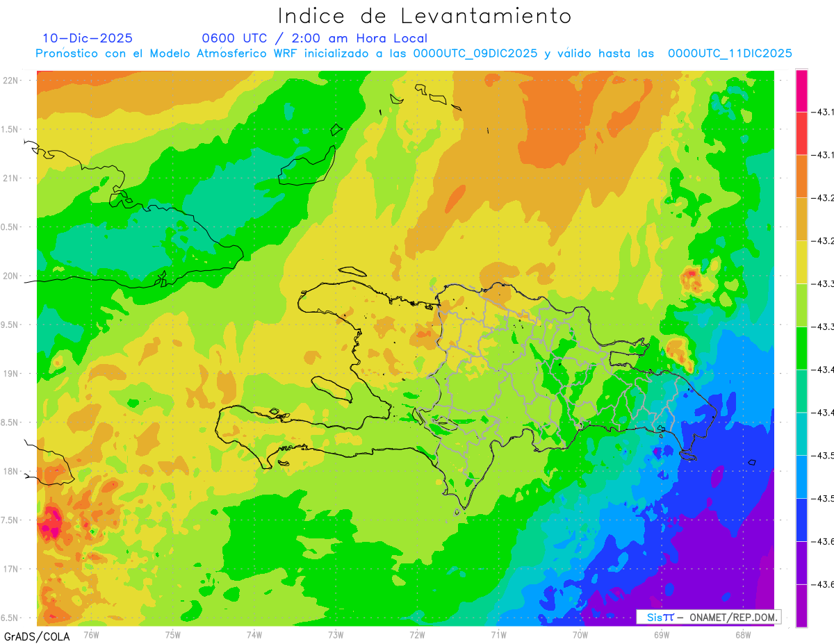Viewport: 834px width, 644px height.
Task: Click the "20N" latitude axis label
Action: pos(12,276)
